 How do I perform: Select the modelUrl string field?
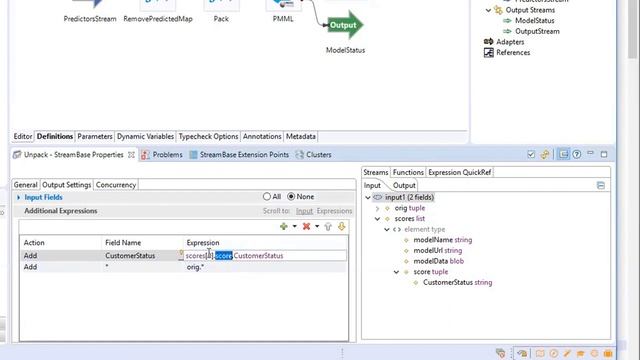point(438,251)
